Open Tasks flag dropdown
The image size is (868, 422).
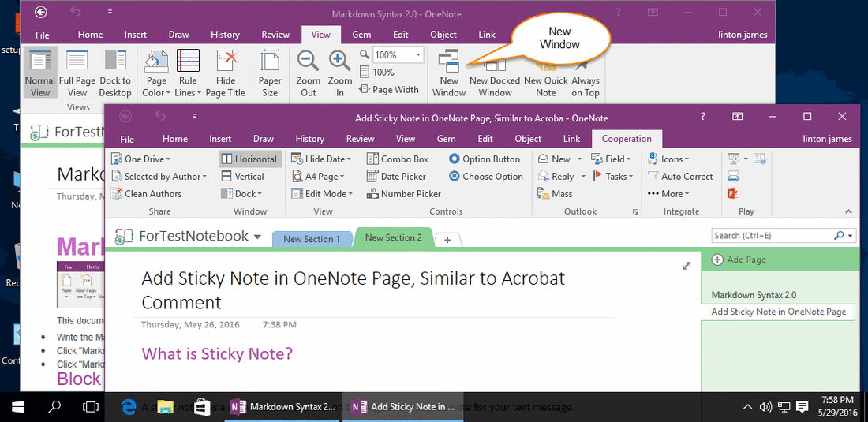612,177
